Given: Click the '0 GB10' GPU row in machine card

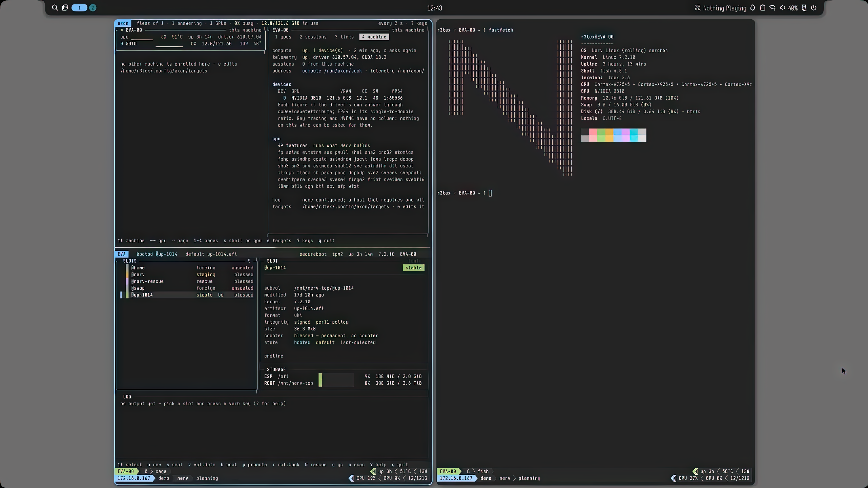Looking at the screenshot, I should pos(191,44).
